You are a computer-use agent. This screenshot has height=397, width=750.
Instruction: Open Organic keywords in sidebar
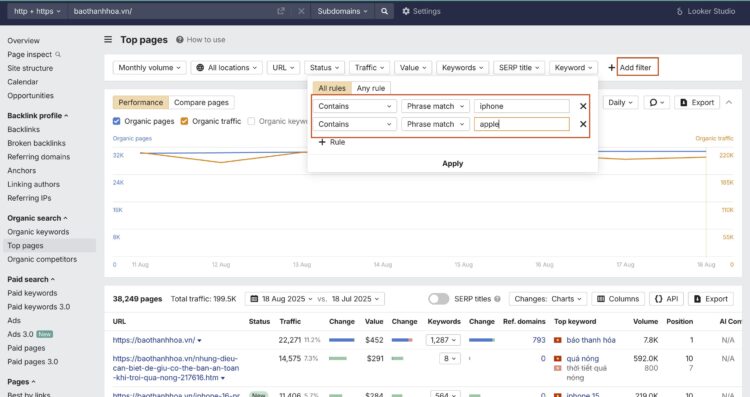point(38,232)
